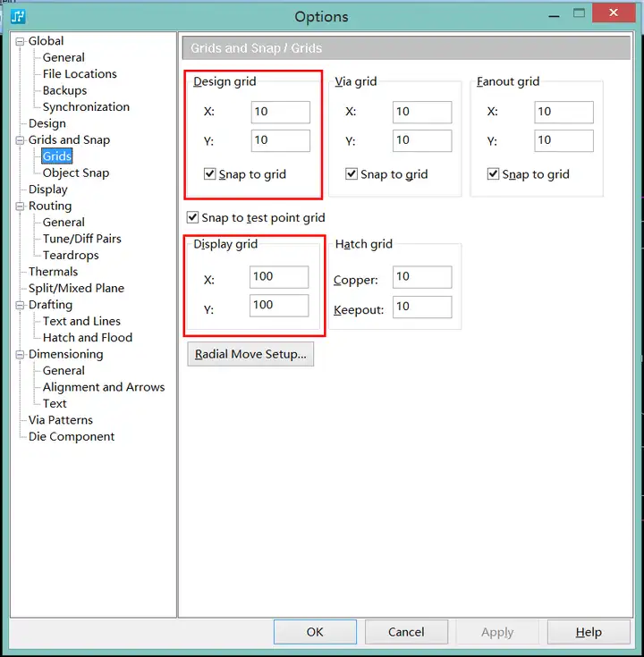Select Via Patterns in options tree

[x=61, y=420]
